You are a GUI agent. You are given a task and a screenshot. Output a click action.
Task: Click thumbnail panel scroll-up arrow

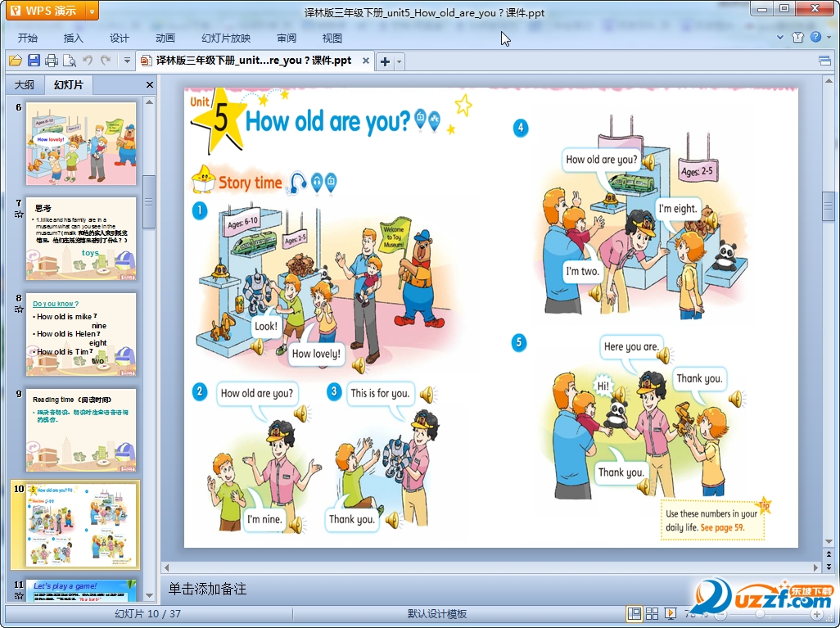(150, 102)
